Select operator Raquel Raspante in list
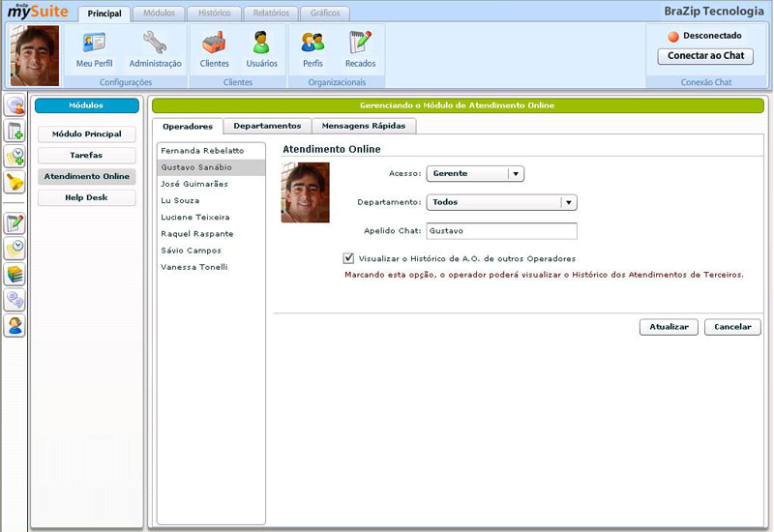The height and width of the screenshot is (532, 774). pyautogui.click(x=197, y=234)
